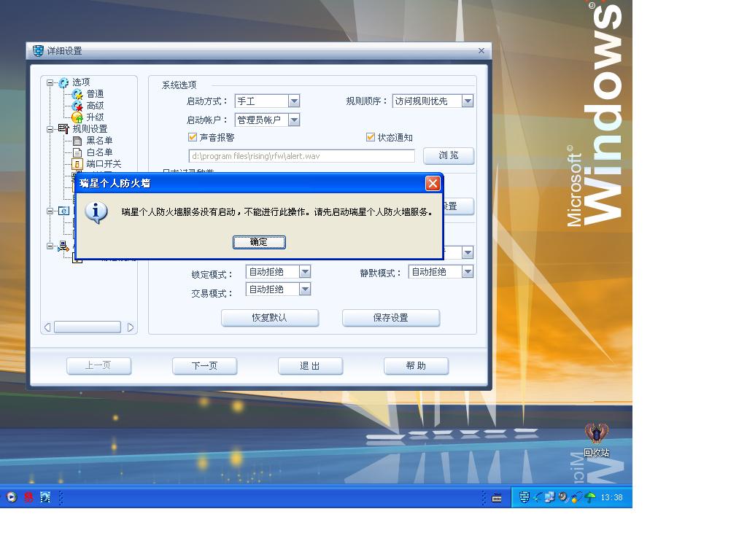Select 黑名单 in the tree
747x560 pixels.
pyautogui.click(x=99, y=141)
